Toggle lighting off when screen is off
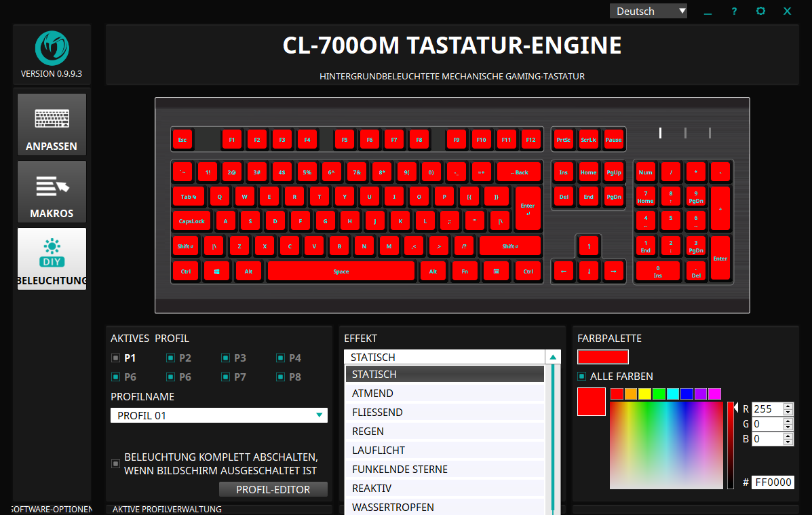The width and height of the screenshot is (812, 515). tap(116, 464)
